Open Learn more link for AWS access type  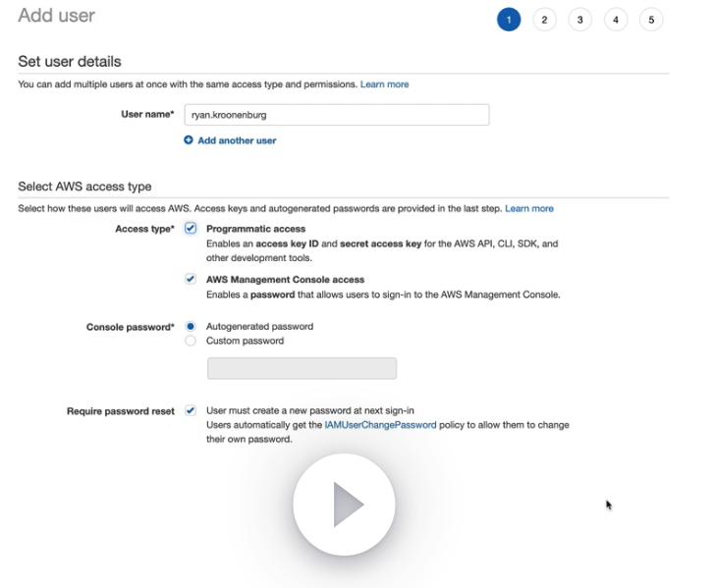[x=528, y=208]
